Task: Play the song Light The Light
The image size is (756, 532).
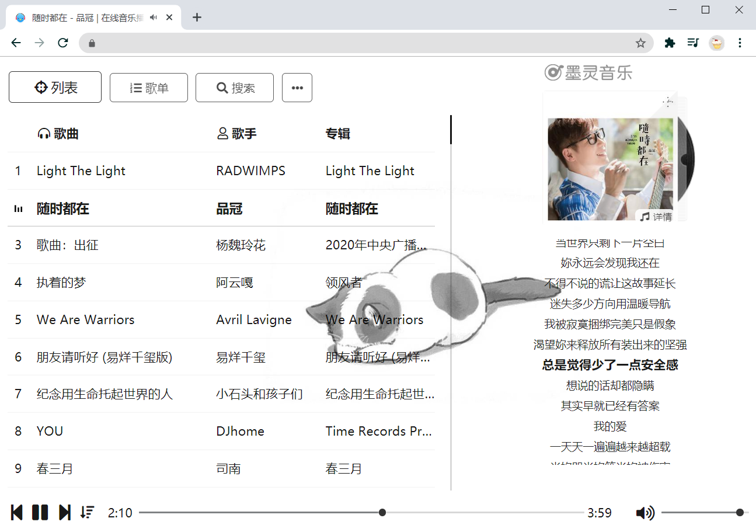Action: [x=81, y=171]
